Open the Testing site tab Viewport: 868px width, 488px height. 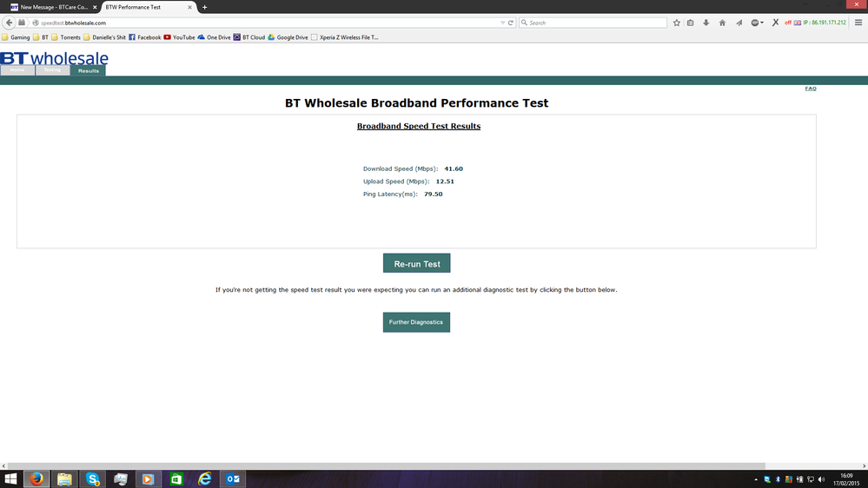pyautogui.click(x=53, y=70)
